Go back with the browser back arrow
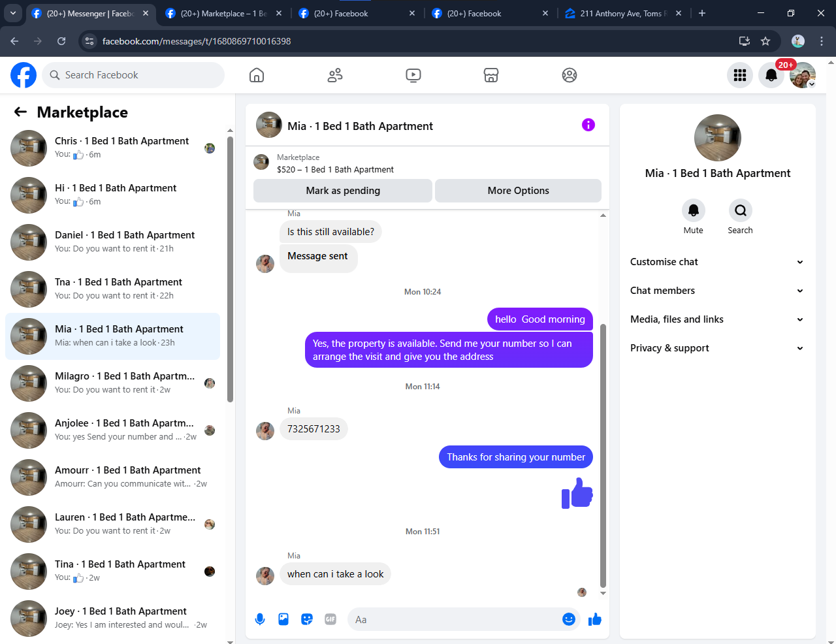The image size is (836, 644). click(14, 41)
